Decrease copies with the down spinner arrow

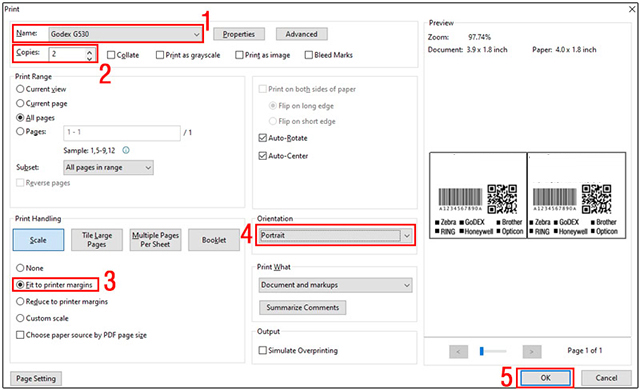point(90,58)
